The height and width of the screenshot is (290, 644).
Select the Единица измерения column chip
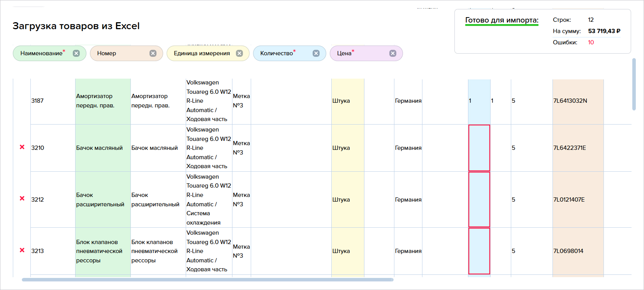[x=208, y=53]
